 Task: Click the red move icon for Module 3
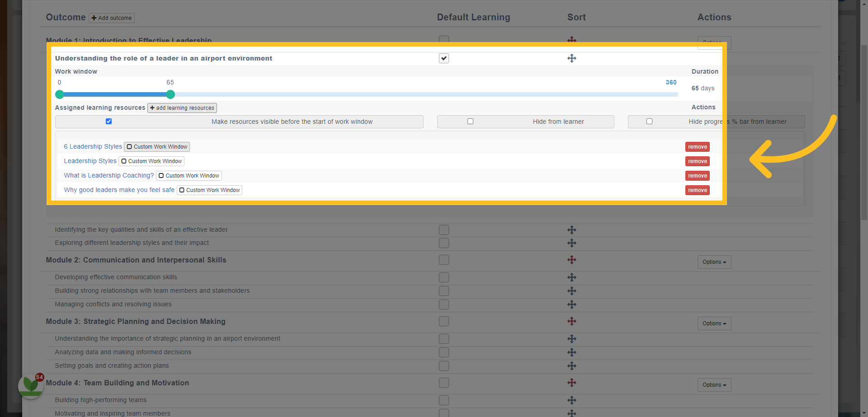coord(571,321)
